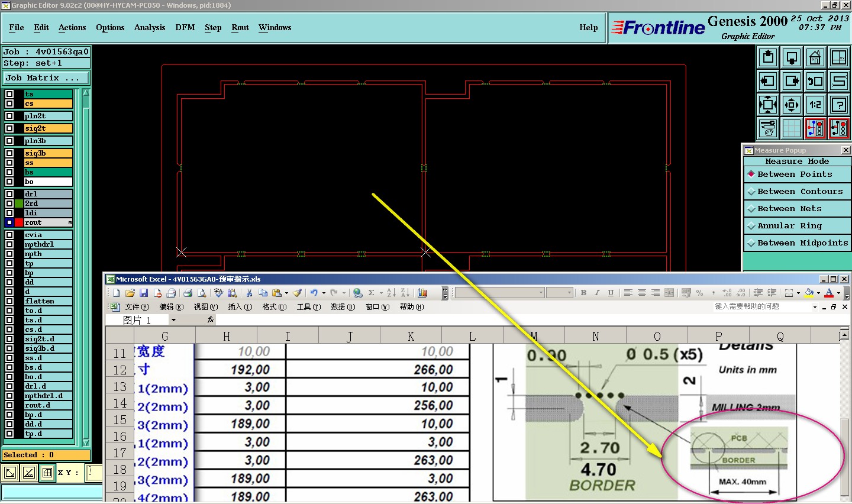The image size is (852, 504).
Task: Select Between Midpoints measure mode
Action: point(797,243)
